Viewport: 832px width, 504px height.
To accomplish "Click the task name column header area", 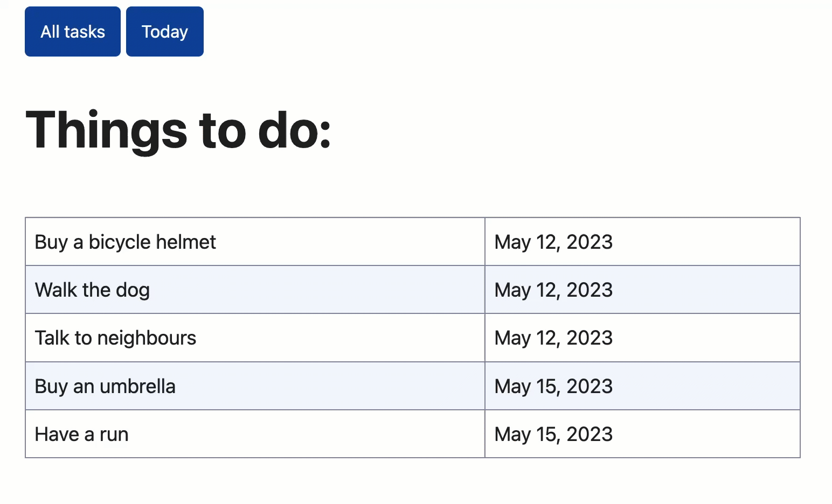I will (254, 242).
